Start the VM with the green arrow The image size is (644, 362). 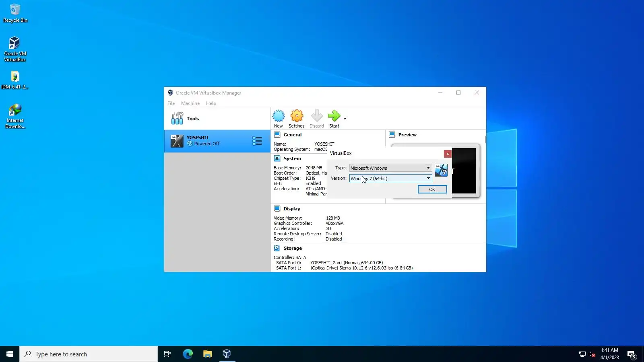334,119
